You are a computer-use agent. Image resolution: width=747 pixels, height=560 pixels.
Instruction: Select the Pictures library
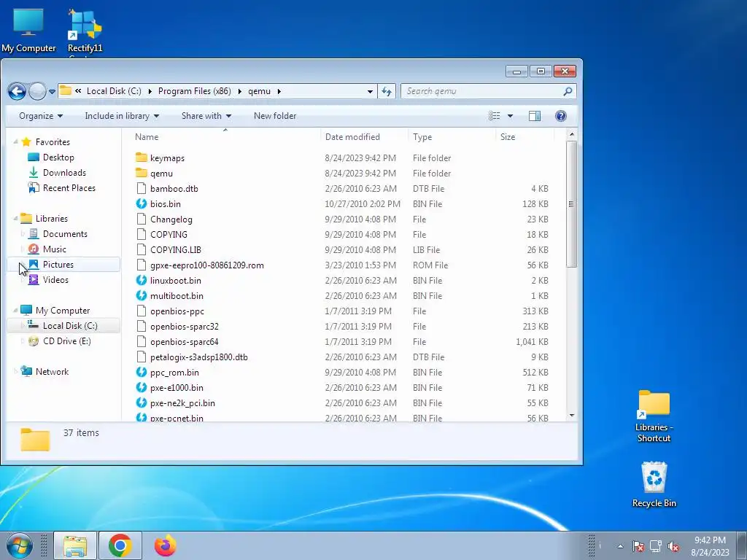coord(58,264)
